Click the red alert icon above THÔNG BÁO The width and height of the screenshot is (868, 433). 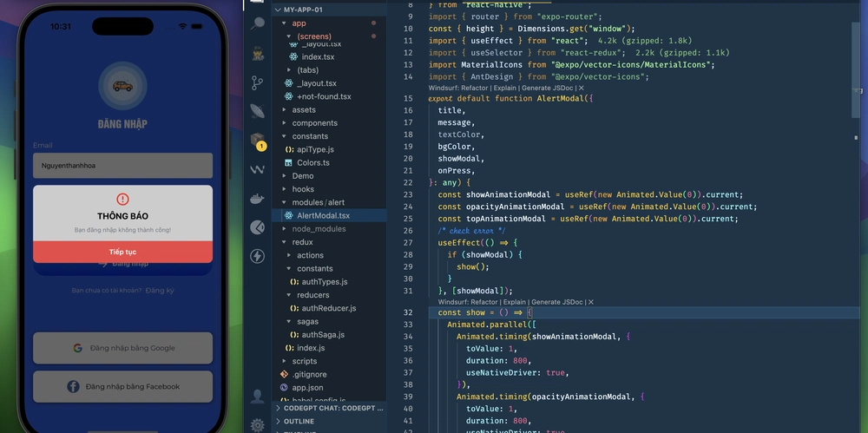[123, 200]
